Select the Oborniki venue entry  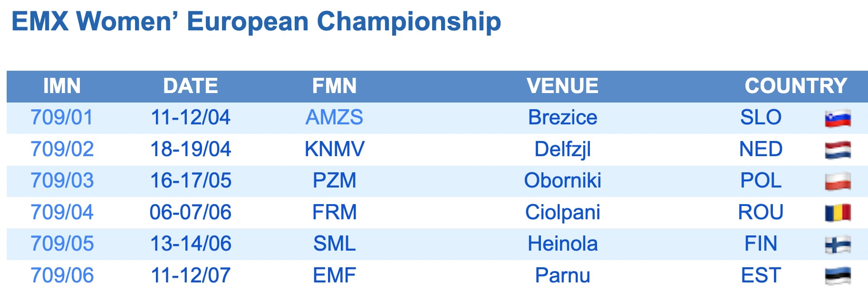coord(562,181)
